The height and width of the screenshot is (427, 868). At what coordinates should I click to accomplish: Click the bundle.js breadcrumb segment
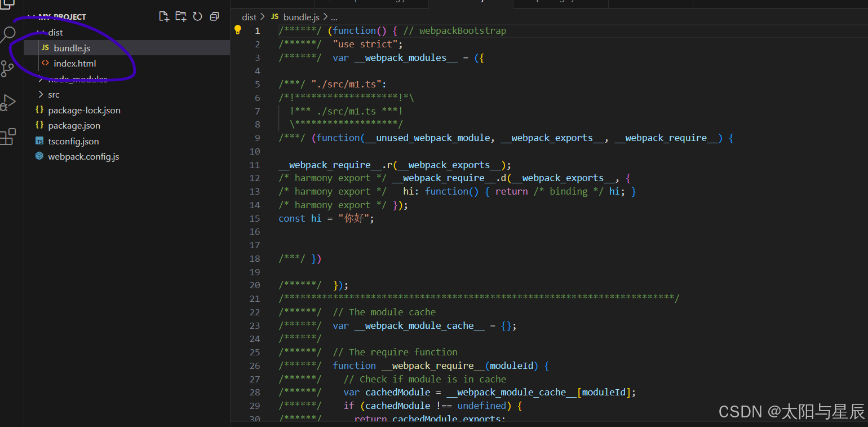point(302,17)
